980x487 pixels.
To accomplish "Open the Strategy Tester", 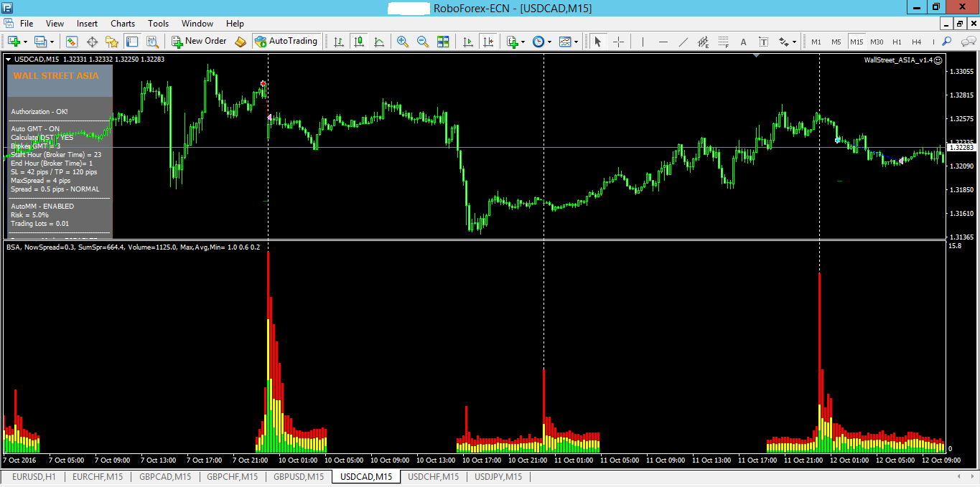I will point(152,42).
